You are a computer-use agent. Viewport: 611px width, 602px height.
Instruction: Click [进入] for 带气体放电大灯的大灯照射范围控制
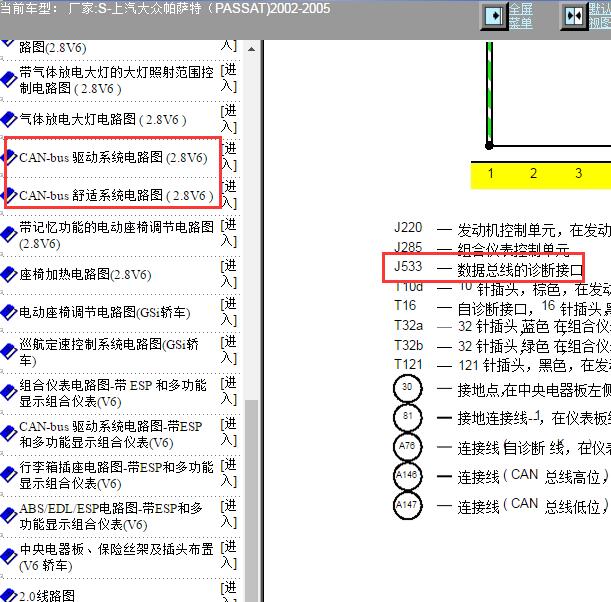(x=229, y=78)
